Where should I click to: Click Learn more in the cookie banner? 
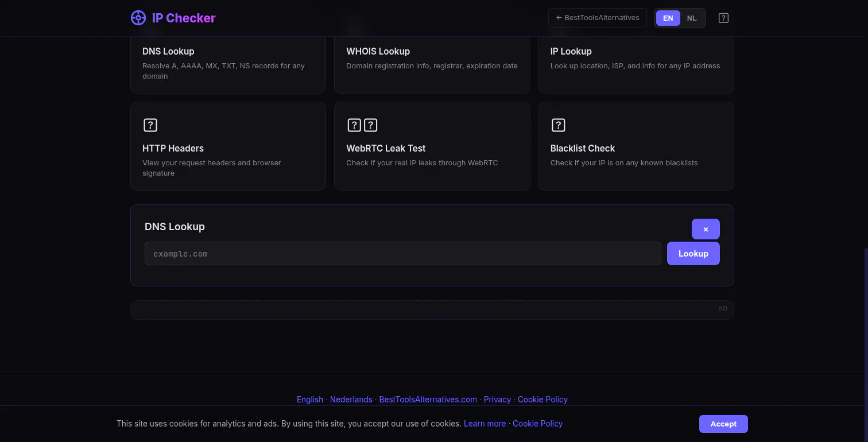[485, 424]
